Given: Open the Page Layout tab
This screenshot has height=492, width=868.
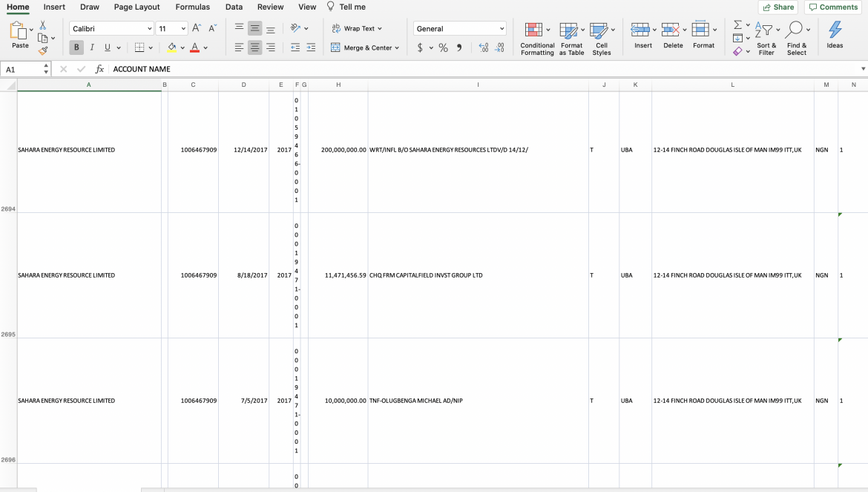Looking at the screenshot, I should 137,7.
